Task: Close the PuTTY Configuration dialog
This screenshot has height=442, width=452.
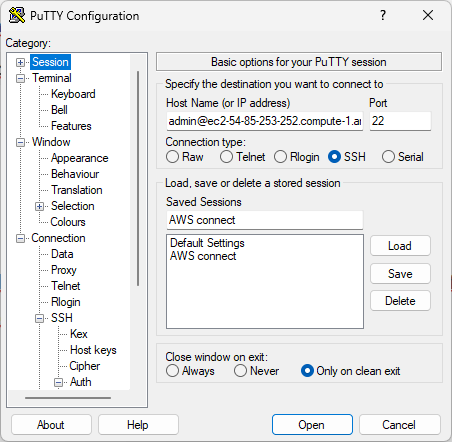Action: (x=428, y=15)
